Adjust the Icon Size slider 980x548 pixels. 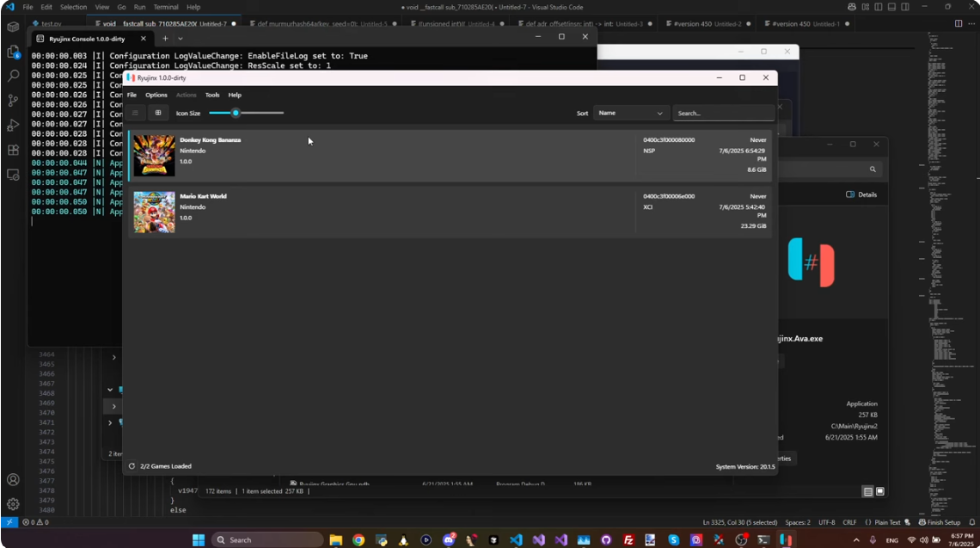coord(236,113)
